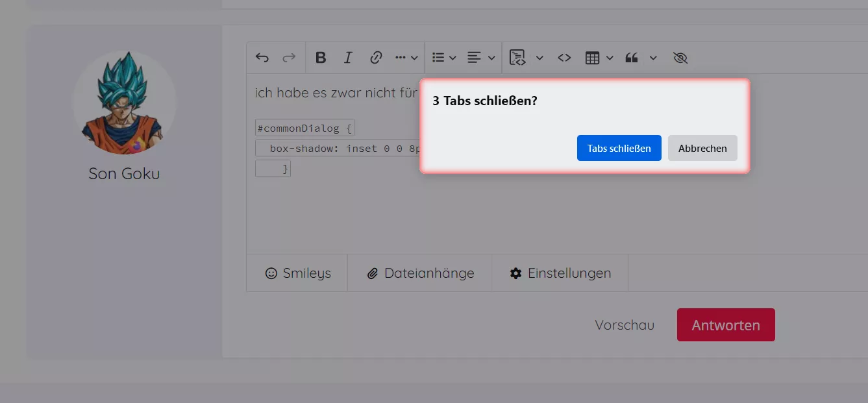Insert a code block

(517, 58)
